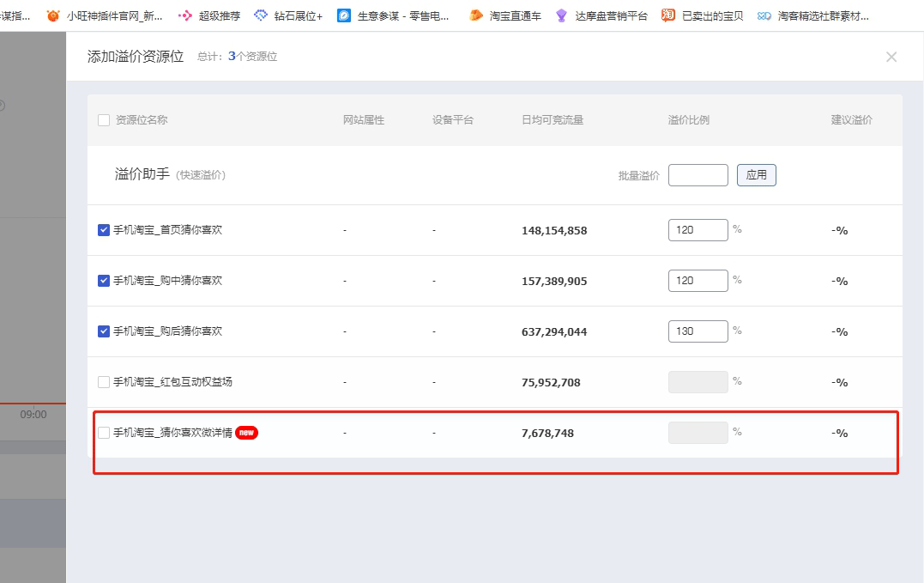
Task: Open the 达摩盘营销平台 bookmark
Action: [x=601, y=15]
